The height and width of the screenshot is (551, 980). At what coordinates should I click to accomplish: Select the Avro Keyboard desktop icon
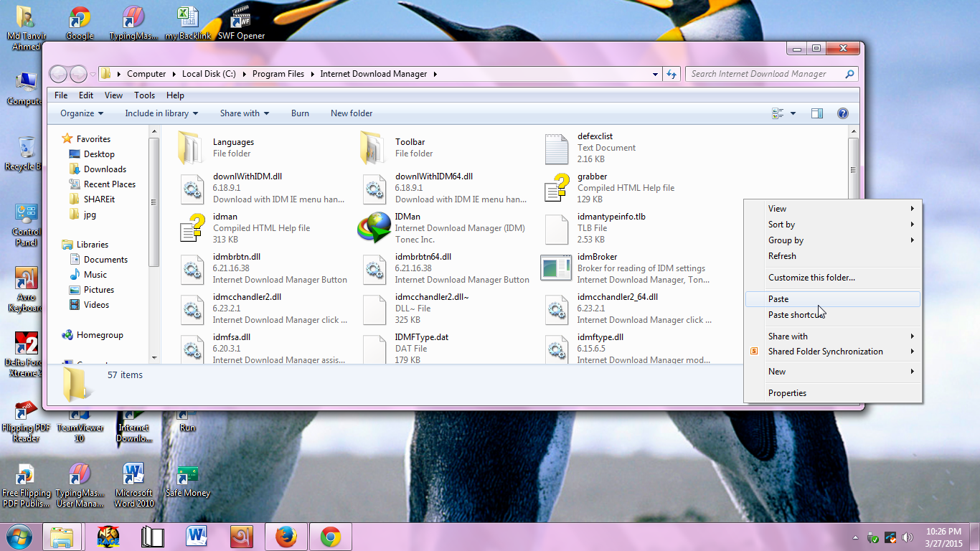click(x=27, y=291)
